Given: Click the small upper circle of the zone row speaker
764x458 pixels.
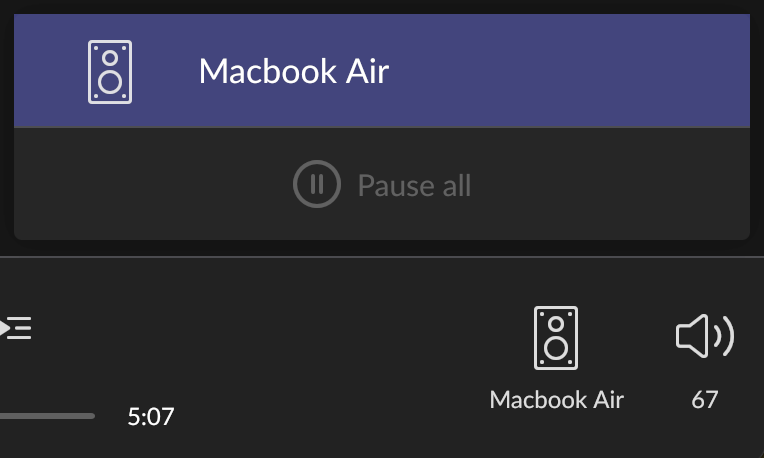Looking at the screenshot, I should 110,57.
